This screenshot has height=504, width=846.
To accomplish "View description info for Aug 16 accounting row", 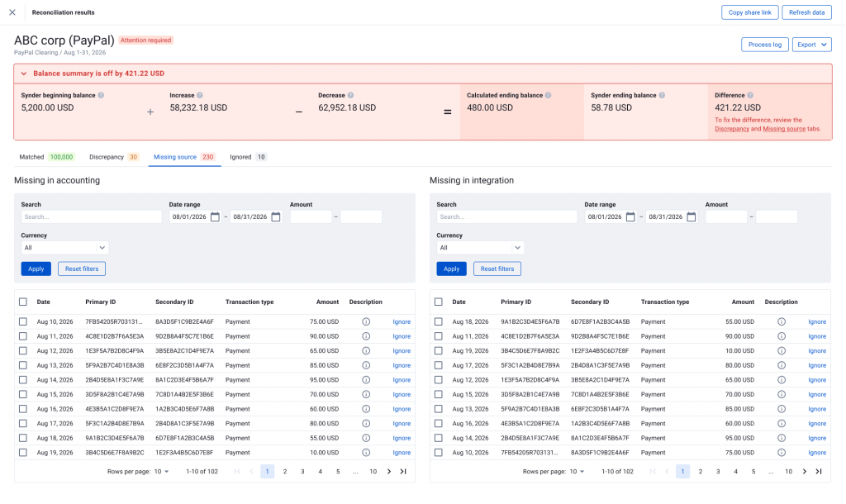I will point(366,409).
